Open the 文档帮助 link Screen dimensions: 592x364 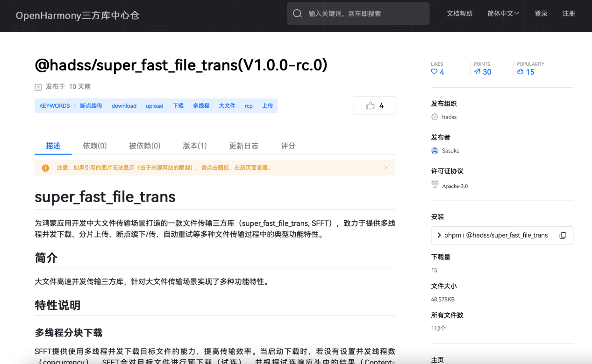click(x=459, y=14)
